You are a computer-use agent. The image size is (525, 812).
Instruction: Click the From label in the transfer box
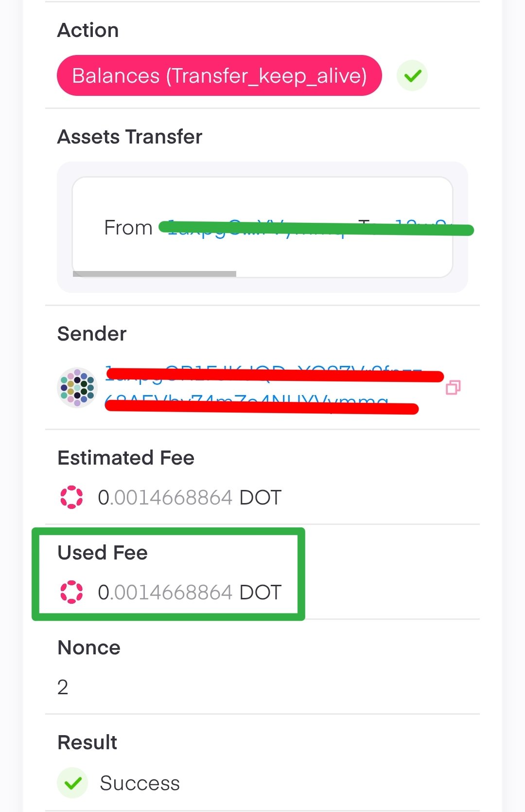click(128, 228)
